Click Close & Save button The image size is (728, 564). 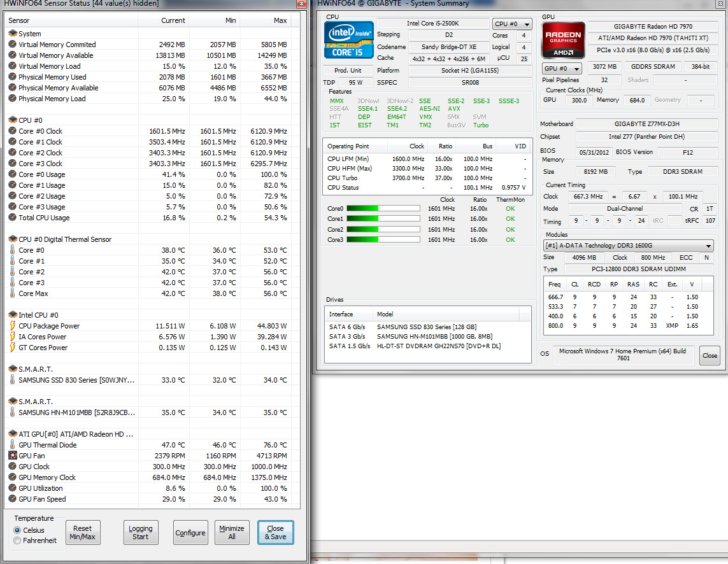pyautogui.click(x=275, y=532)
